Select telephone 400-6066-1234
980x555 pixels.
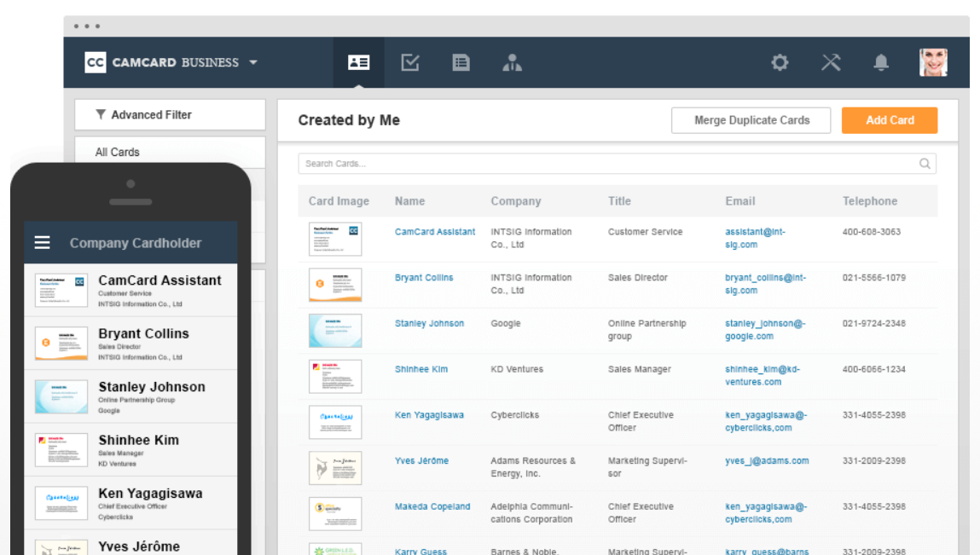coord(873,369)
